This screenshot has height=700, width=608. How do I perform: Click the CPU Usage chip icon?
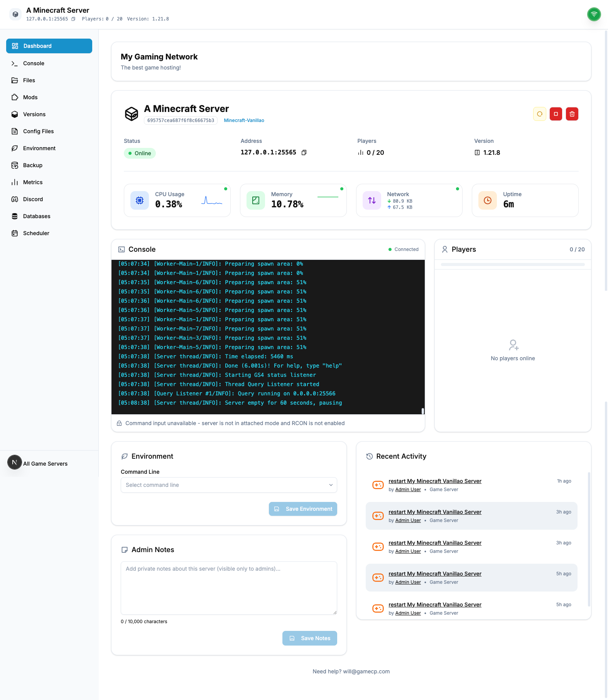pyautogui.click(x=140, y=200)
